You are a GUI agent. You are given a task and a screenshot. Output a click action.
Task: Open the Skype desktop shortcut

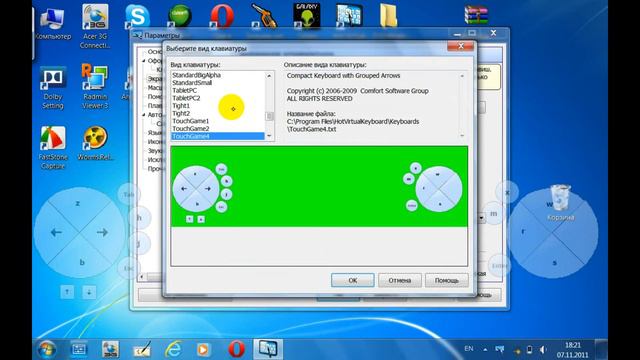point(137,16)
